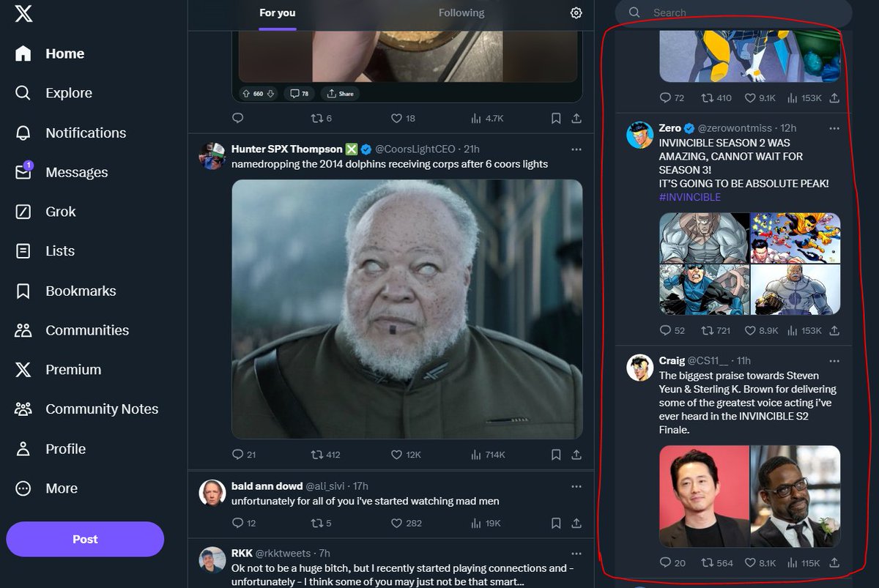Open Profile in the sidebar
This screenshot has width=879, height=588.
(x=50, y=449)
